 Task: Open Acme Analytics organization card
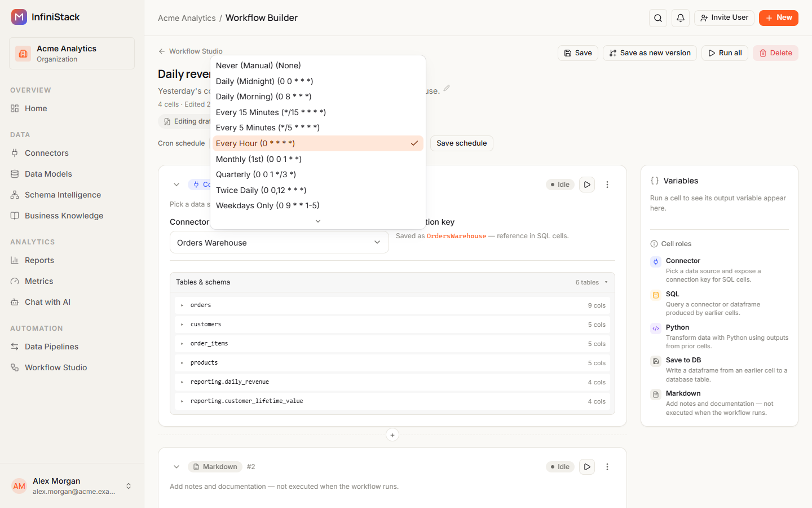click(x=72, y=54)
